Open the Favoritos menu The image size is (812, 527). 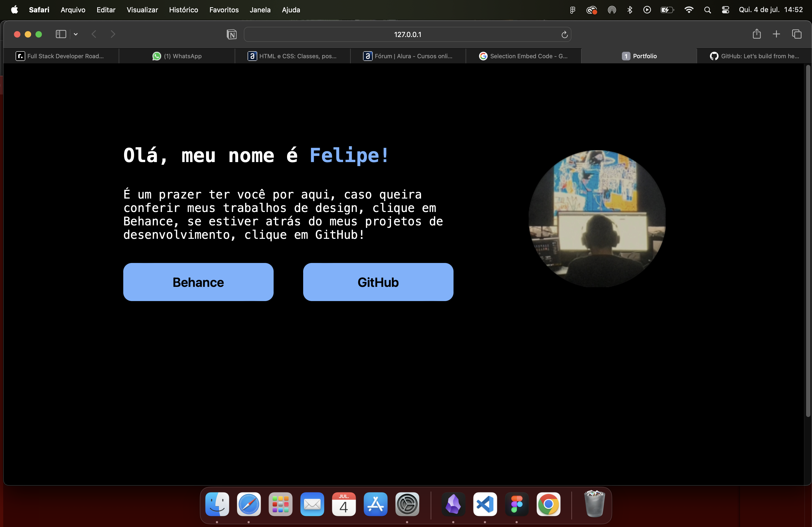[224, 10]
